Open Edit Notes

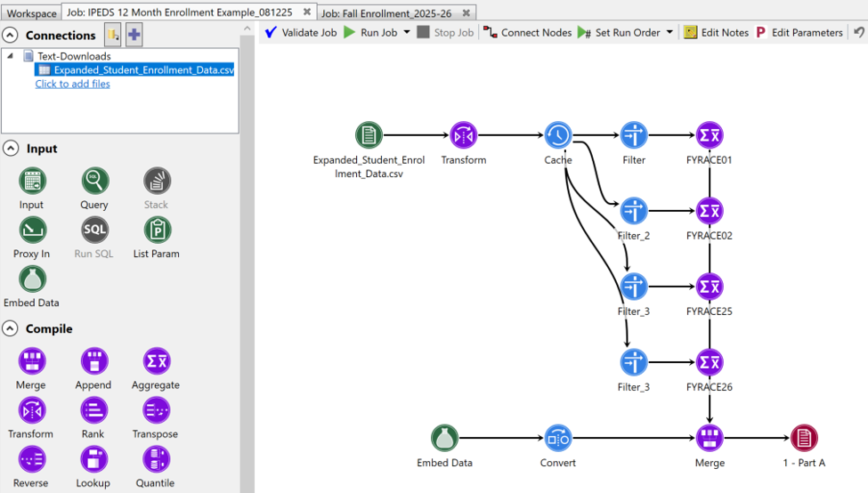pos(716,33)
